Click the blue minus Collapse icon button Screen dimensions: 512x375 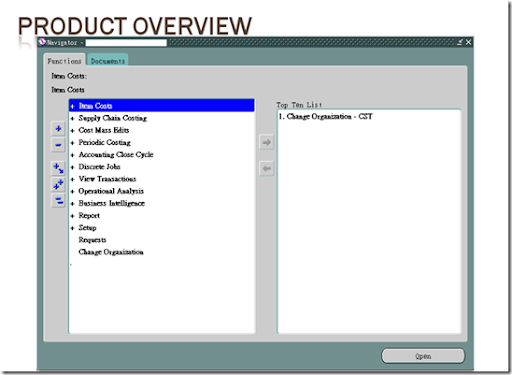[58, 145]
